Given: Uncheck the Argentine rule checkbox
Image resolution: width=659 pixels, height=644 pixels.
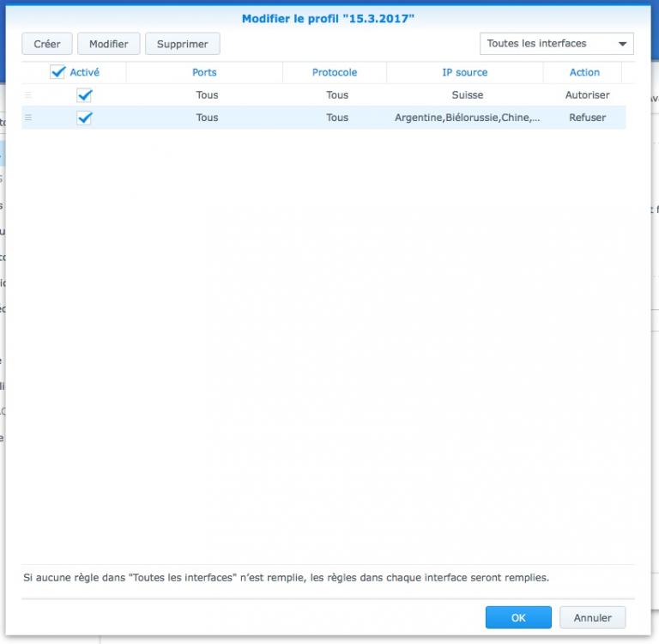Looking at the screenshot, I should (84, 118).
